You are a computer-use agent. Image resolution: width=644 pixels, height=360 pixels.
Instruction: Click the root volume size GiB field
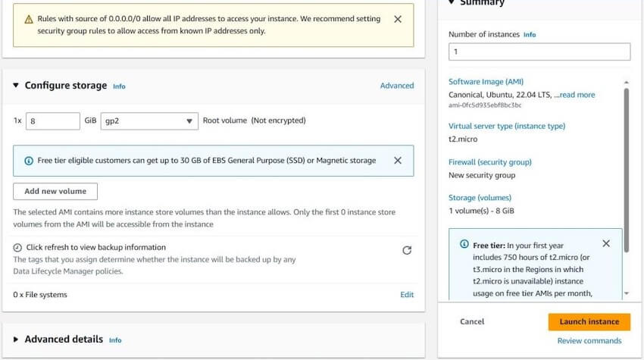pyautogui.click(x=53, y=121)
